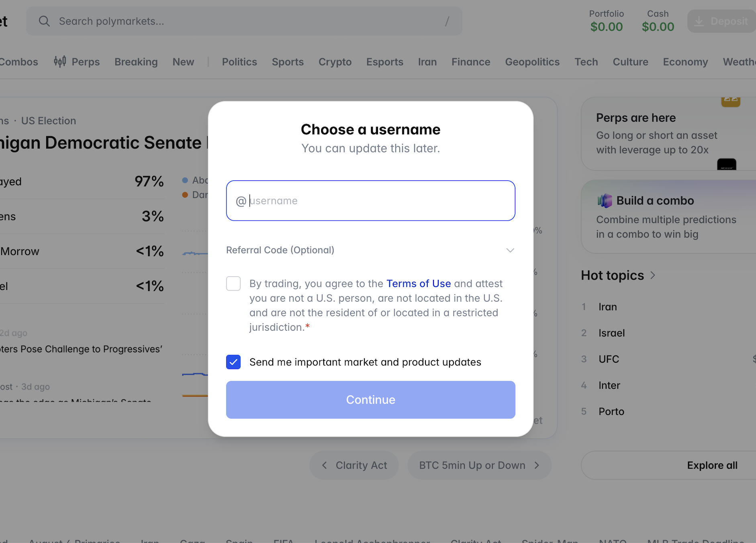Click the Search polymarkets field
The height and width of the screenshot is (543, 756).
click(244, 21)
